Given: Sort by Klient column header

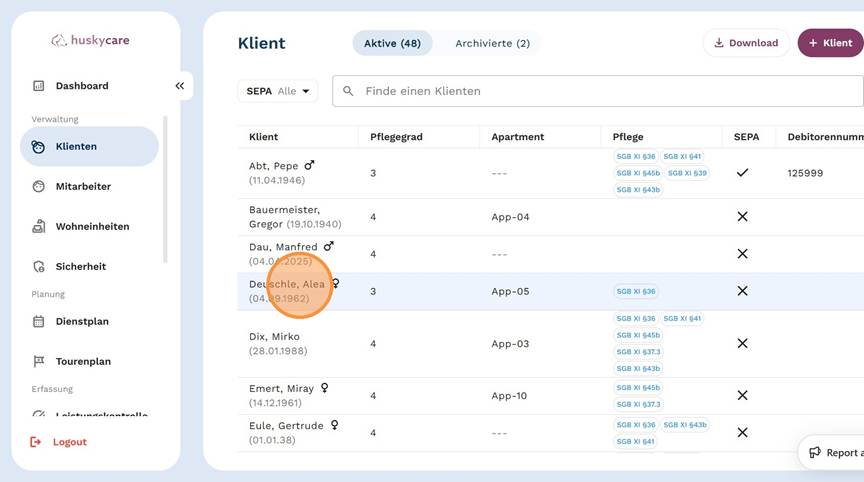Looking at the screenshot, I should point(263,137).
